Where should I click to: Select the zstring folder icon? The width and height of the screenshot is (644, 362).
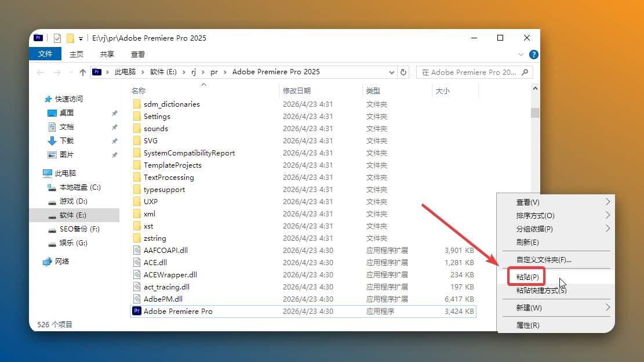point(137,238)
